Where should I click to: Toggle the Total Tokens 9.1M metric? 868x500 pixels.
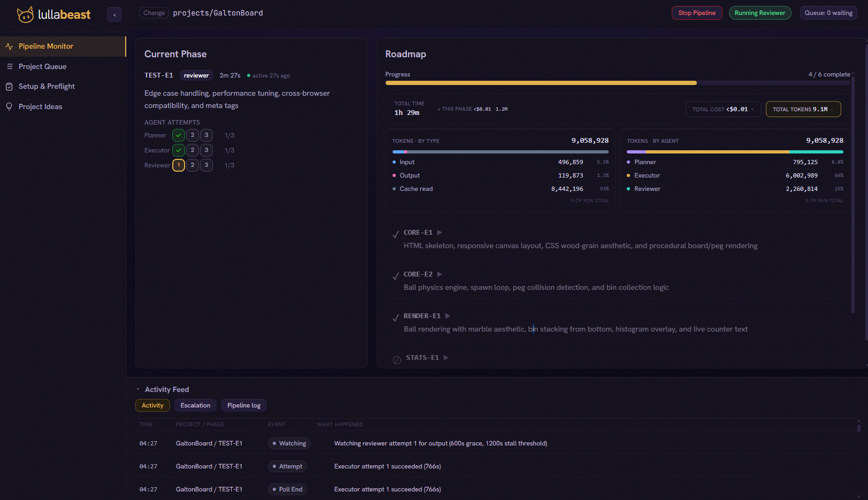point(803,109)
